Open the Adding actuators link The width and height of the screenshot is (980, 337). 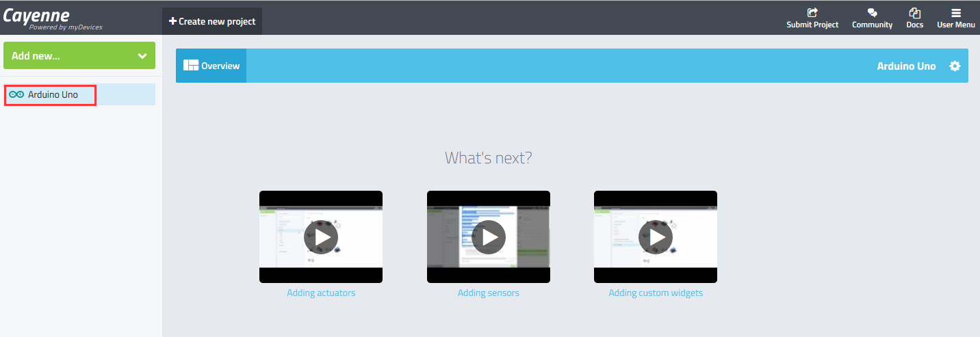tap(321, 293)
